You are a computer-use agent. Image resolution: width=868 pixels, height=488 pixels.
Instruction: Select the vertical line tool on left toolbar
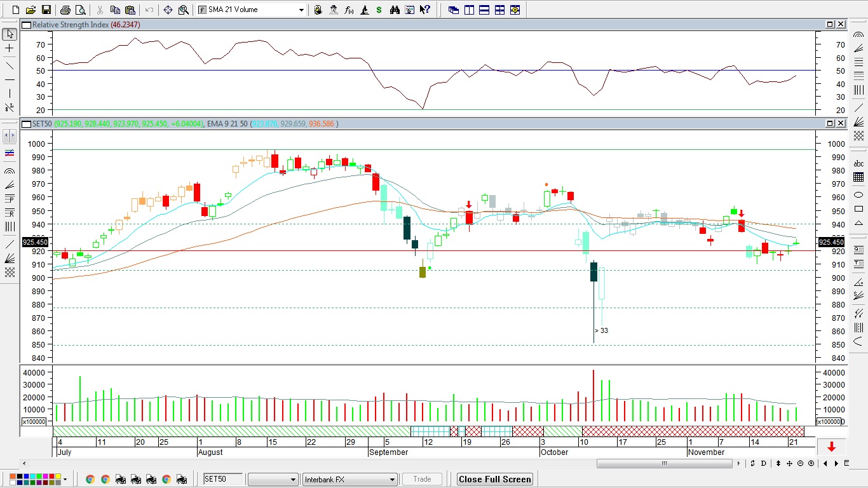pyautogui.click(x=10, y=93)
